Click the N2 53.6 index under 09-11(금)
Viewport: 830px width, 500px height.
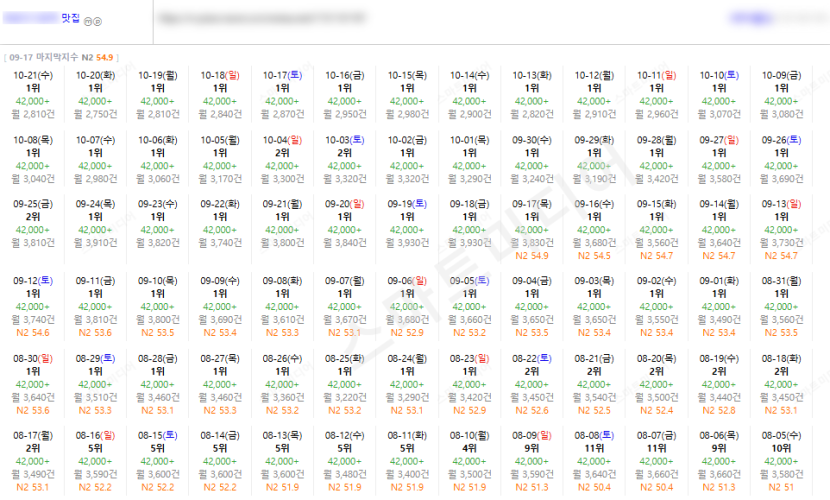pyautogui.click(x=95, y=333)
